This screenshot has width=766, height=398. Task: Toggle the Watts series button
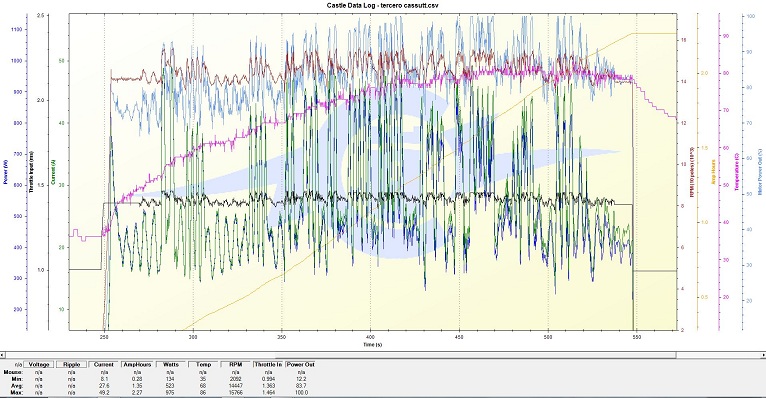(170, 364)
